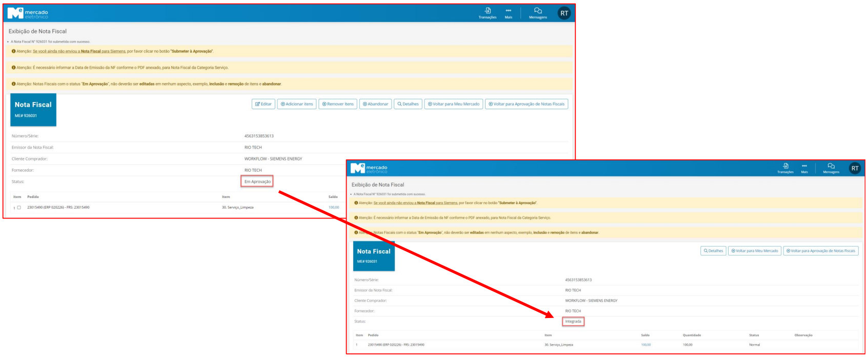868x357 pixels.
Task: Click the Mercado Eletrônico logo in the Em Aprovação window
Action: point(28,13)
